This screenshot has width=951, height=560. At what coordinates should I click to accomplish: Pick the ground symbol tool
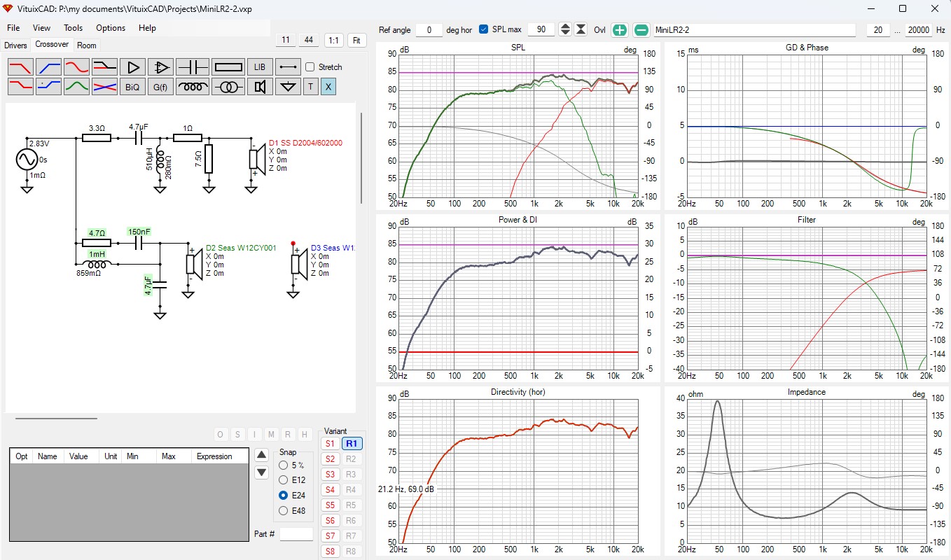point(288,87)
